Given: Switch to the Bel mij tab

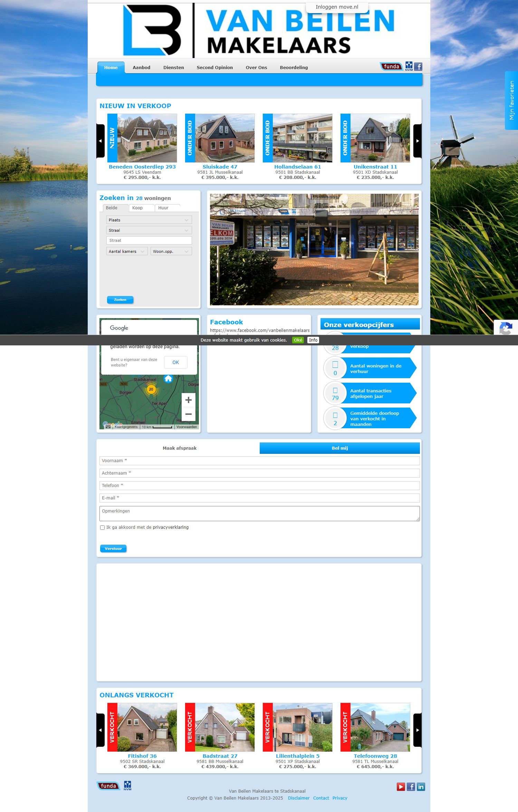Looking at the screenshot, I should tap(340, 448).
